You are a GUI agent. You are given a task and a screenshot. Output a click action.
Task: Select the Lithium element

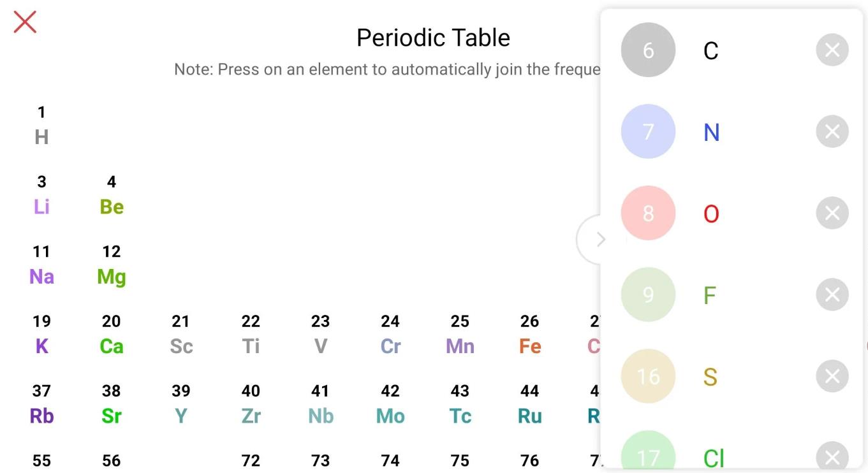41,195
